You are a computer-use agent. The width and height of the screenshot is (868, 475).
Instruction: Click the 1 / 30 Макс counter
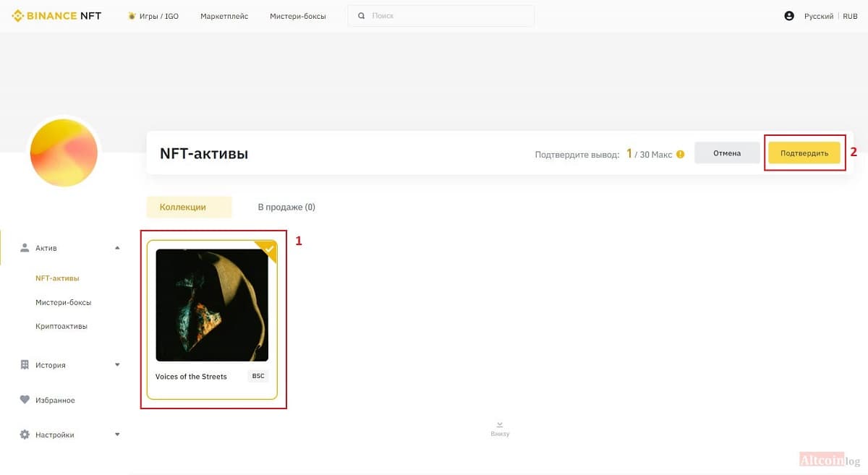coord(649,154)
